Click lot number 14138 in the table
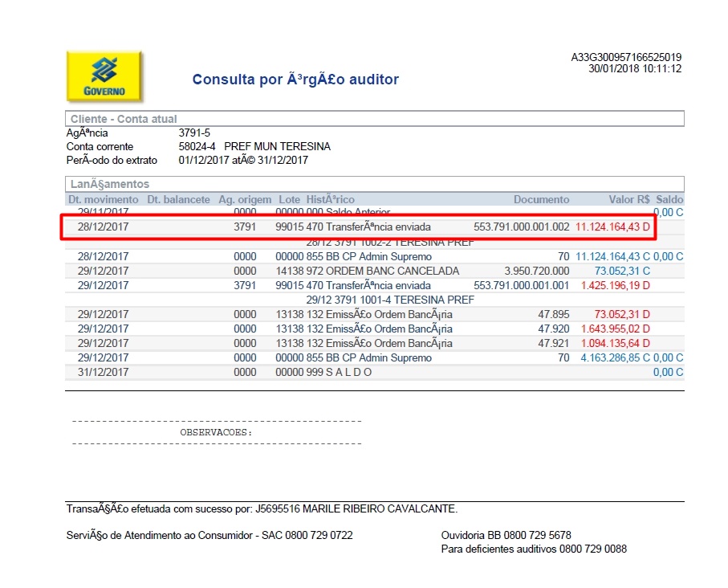 pyautogui.click(x=289, y=271)
